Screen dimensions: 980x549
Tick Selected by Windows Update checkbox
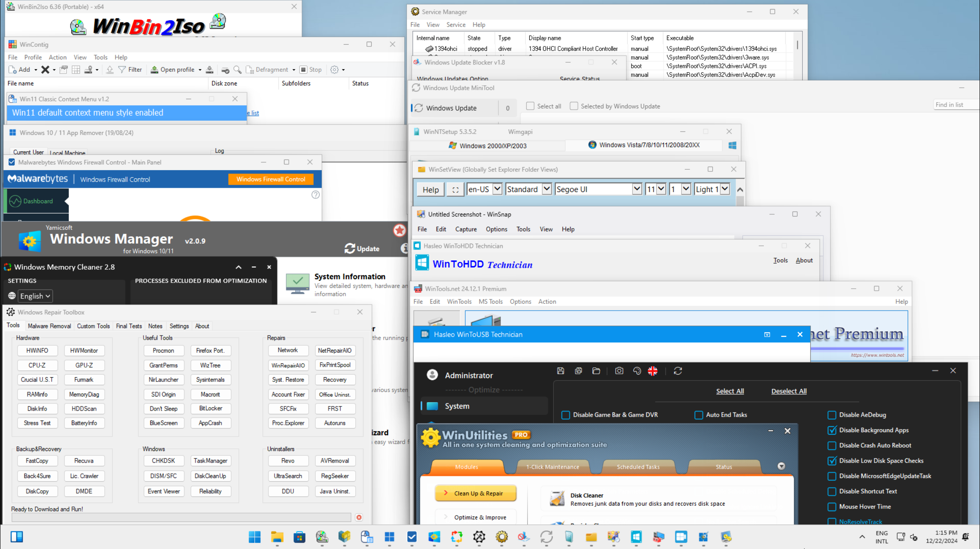(574, 106)
